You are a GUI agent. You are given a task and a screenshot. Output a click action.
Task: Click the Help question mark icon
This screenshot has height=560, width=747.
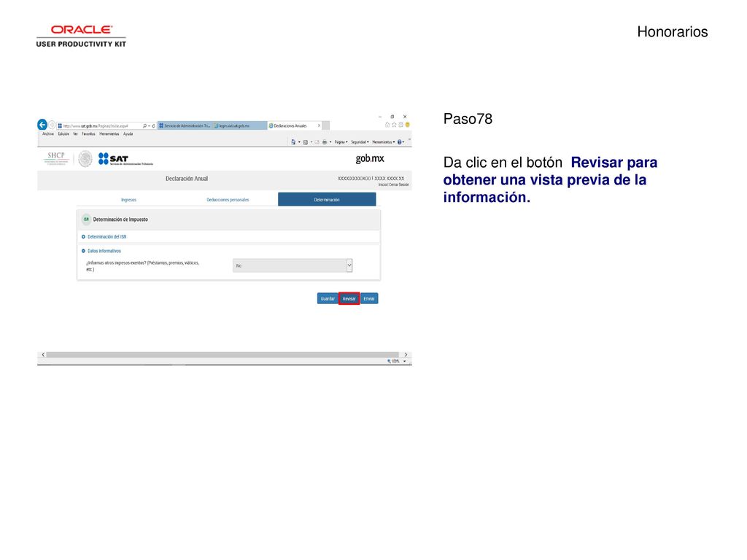pos(400,142)
